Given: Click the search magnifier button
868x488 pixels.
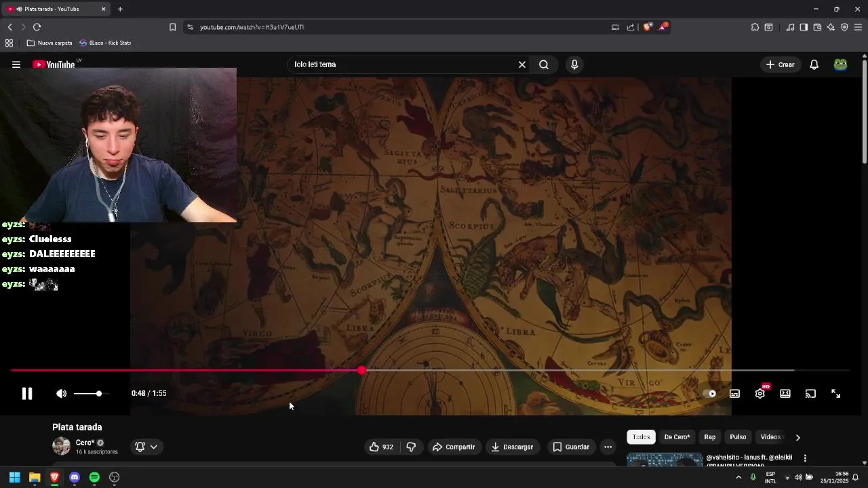Looking at the screenshot, I should [544, 64].
